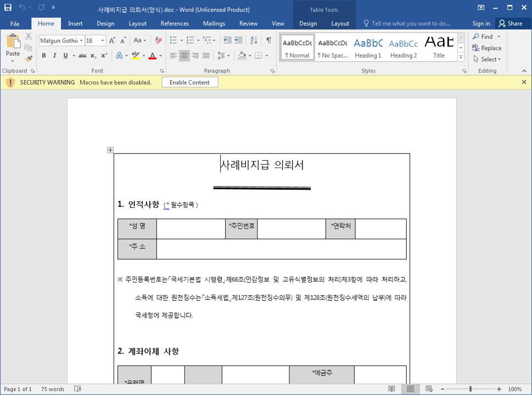Expand the Styles gallery with the More arrow
The height and width of the screenshot is (395, 532).
[461, 58]
